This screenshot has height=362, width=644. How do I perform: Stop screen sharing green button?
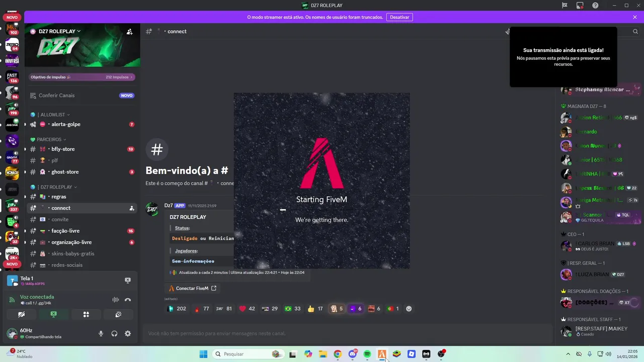tap(53, 314)
